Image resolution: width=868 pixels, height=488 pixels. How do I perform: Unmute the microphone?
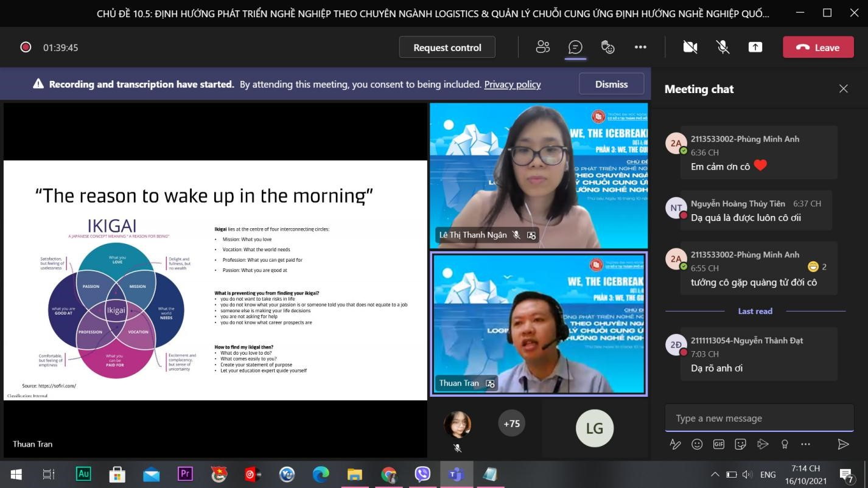723,47
